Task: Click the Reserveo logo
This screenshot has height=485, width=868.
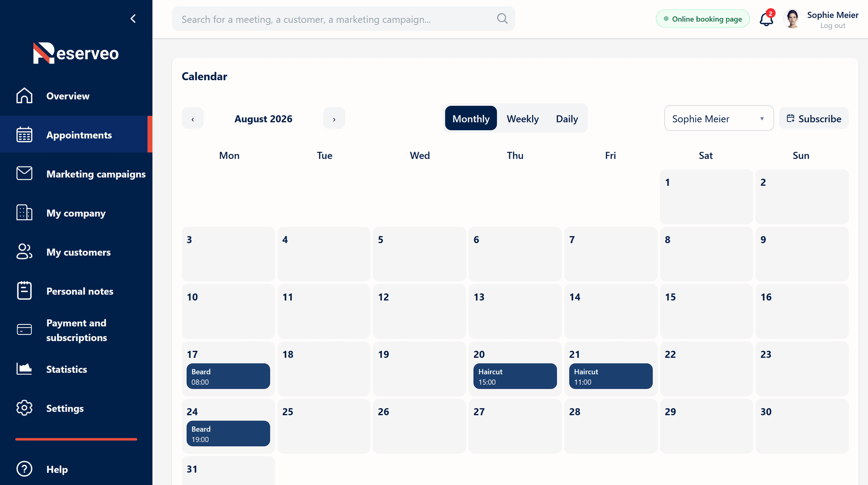Action: tap(76, 53)
